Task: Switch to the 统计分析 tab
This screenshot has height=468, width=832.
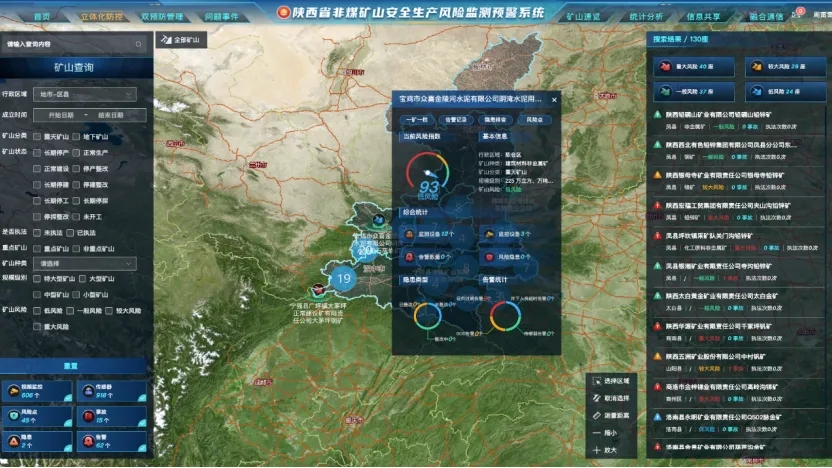Action: (647, 17)
